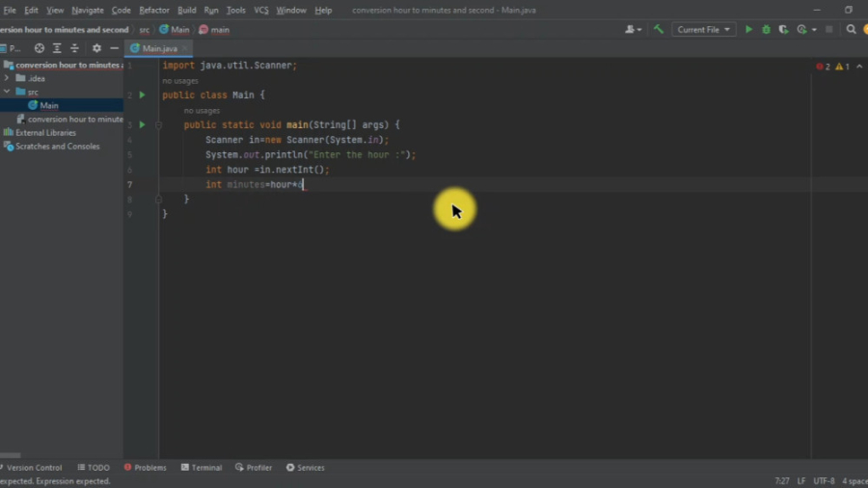Switch to the Main.java editor tab

(x=159, y=48)
